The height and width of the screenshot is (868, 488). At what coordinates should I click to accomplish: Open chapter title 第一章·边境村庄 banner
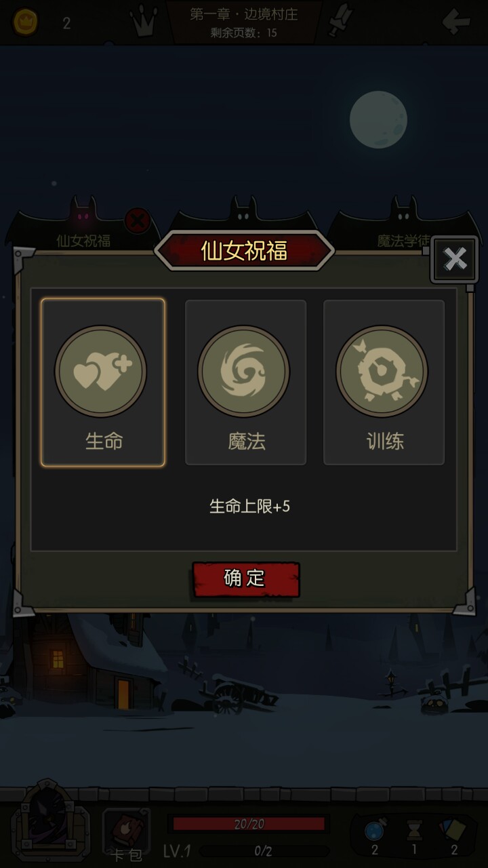pyautogui.click(x=244, y=22)
